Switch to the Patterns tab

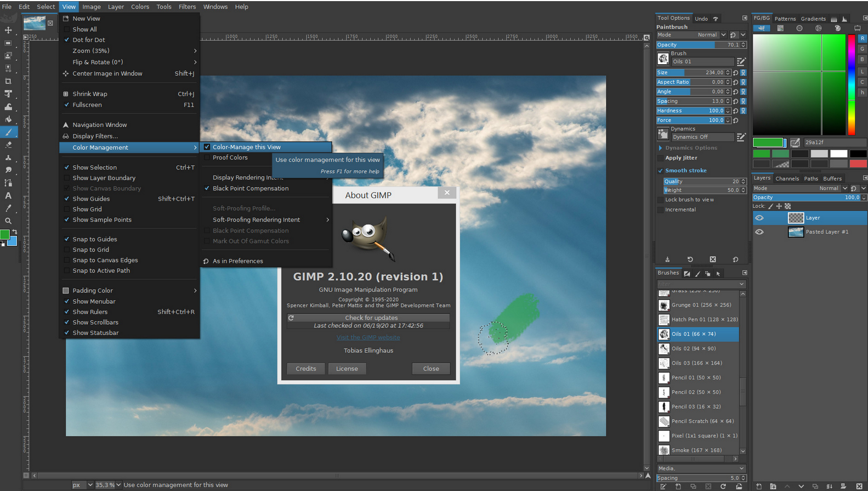pos(785,19)
